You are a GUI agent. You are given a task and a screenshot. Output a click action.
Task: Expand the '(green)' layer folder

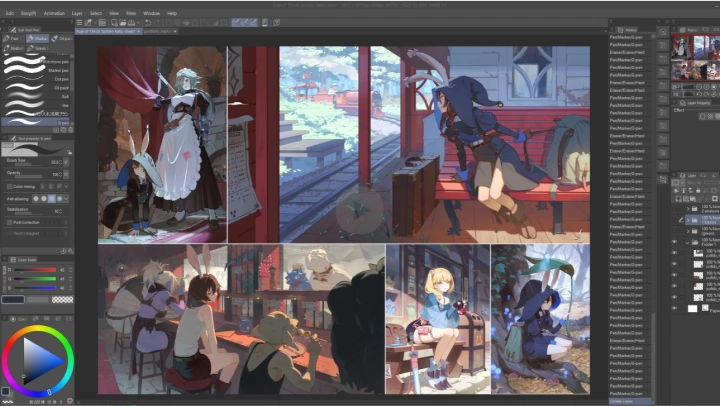(688, 231)
